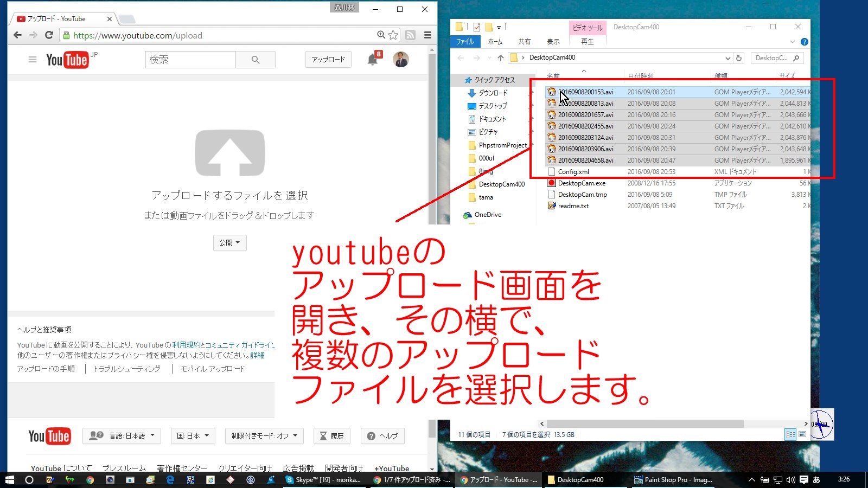Open Explorer help question mark icon
Viewport: 868px width, 488px height.
[805, 42]
